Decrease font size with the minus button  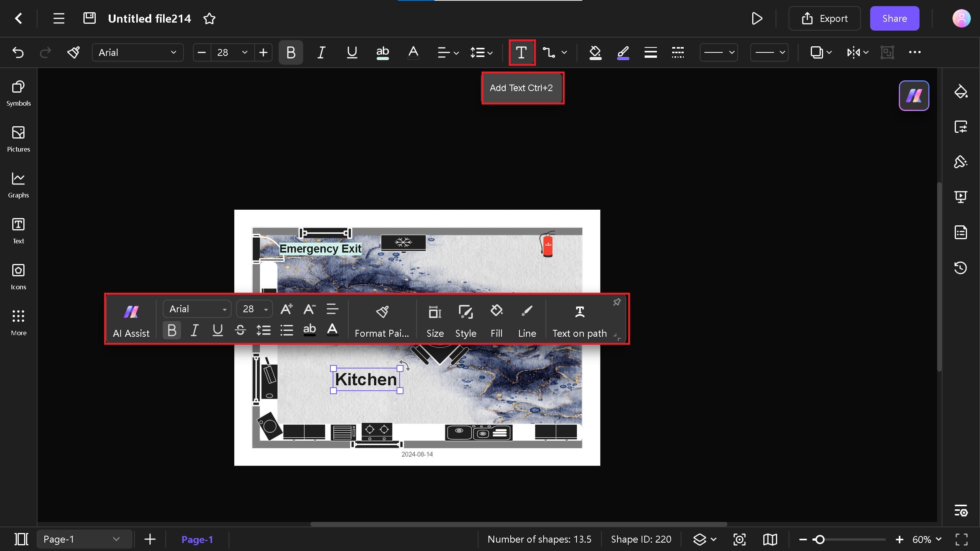(202, 52)
